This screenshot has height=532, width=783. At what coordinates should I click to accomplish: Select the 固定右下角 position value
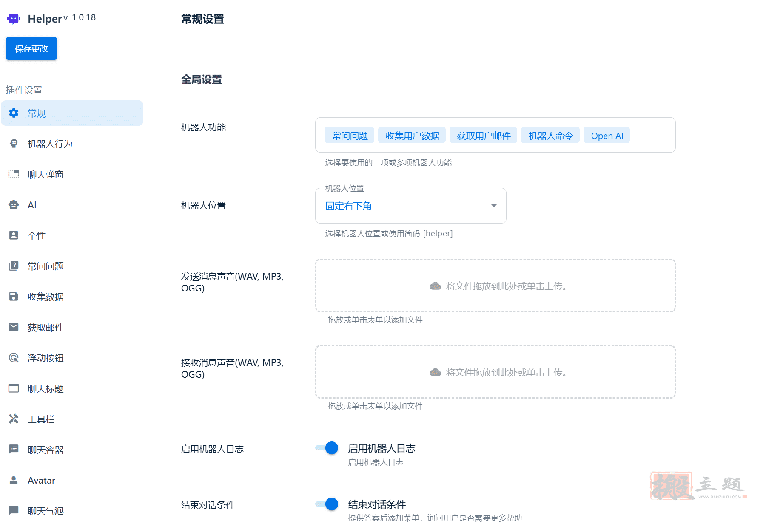tap(348, 206)
